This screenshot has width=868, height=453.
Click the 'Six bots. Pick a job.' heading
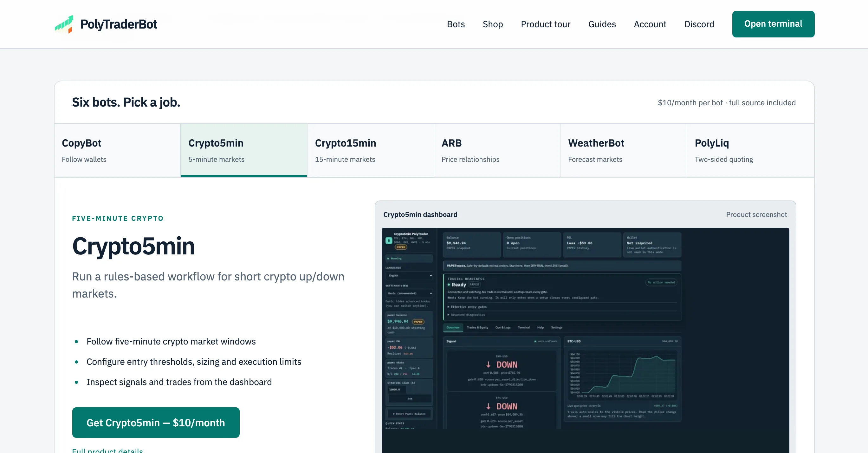coord(126,102)
